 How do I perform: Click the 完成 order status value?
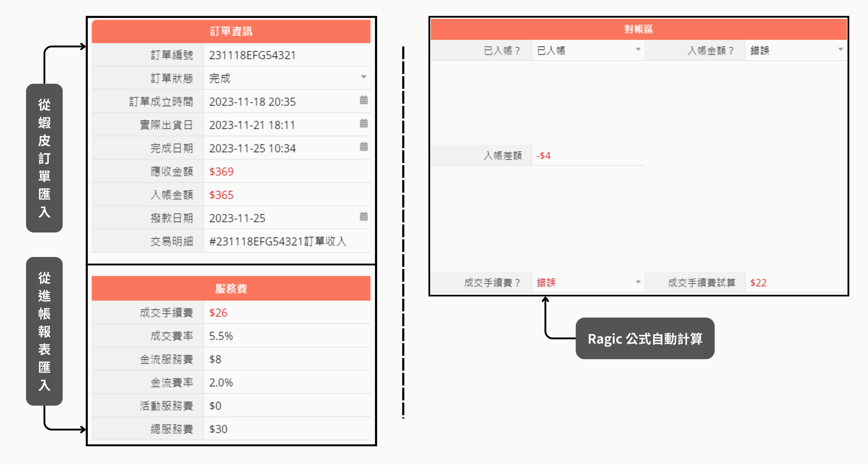click(x=220, y=78)
